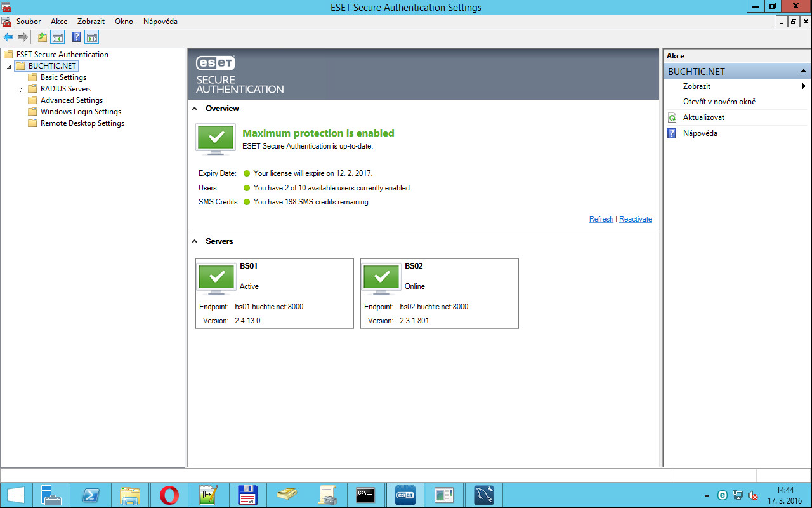Click Nápověda label in the Akce pane

tap(700, 133)
